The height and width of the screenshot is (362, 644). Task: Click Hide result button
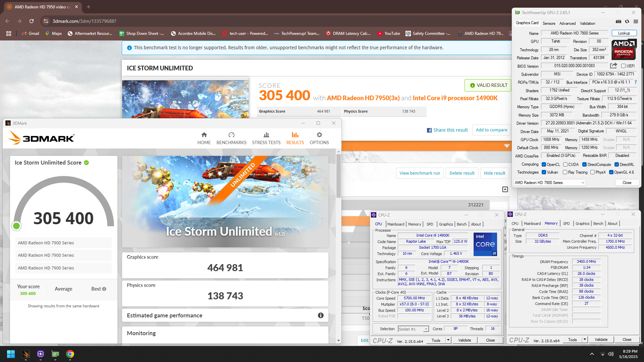click(494, 173)
